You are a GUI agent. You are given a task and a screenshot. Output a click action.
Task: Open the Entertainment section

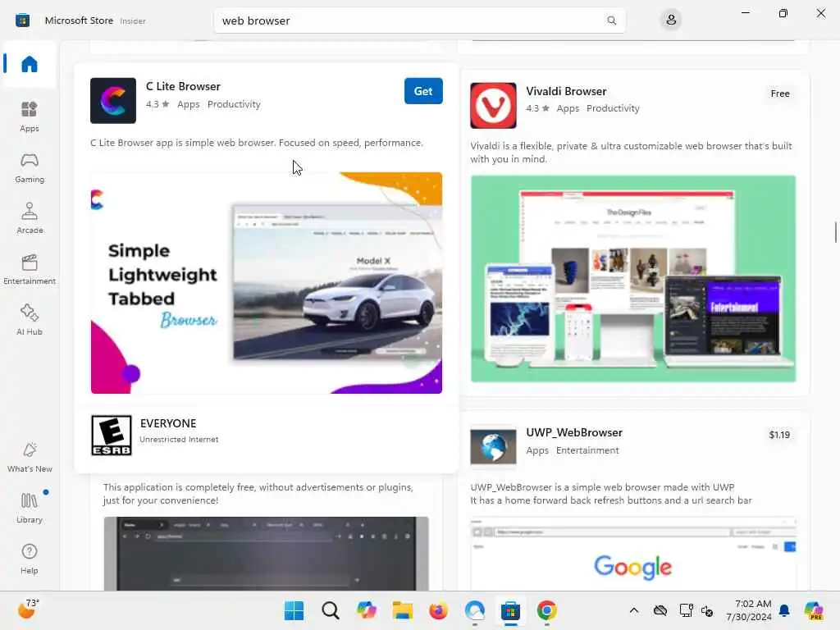coord(30,269)
